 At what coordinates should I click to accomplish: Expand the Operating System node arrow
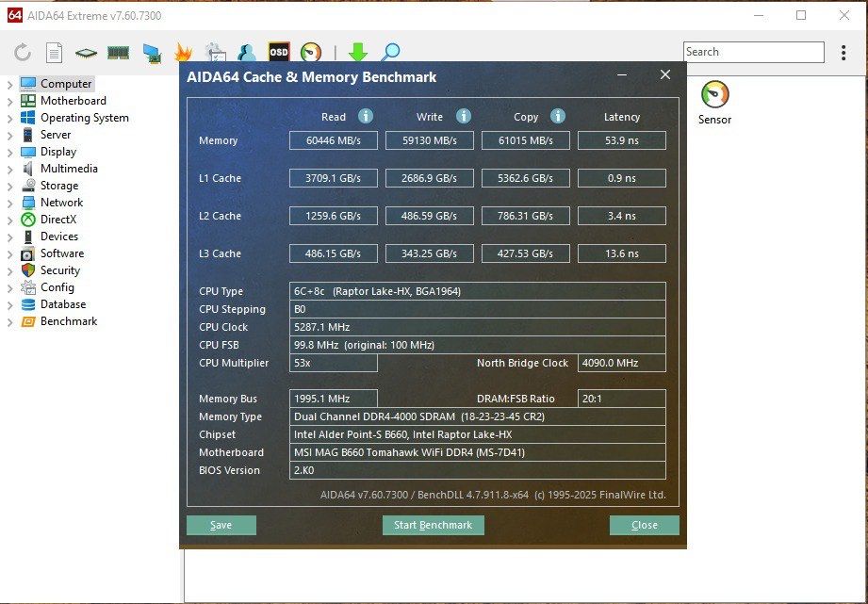[x=10, y=118]
